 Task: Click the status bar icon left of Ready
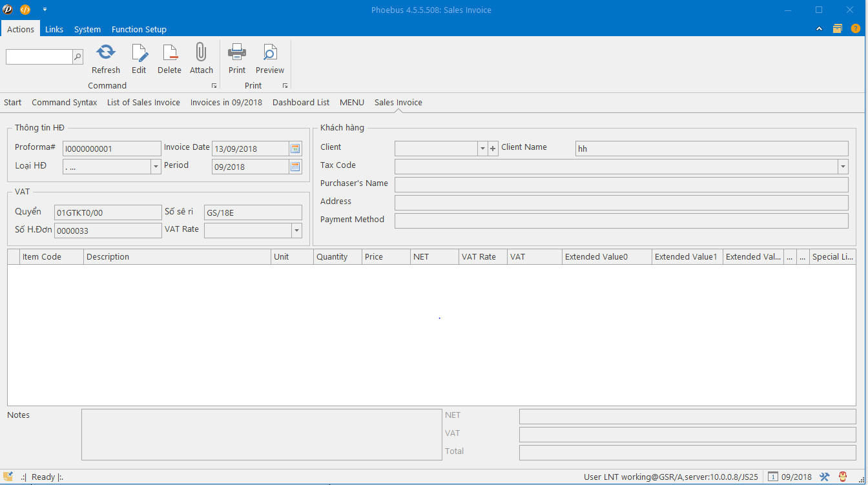pos(8,477)
